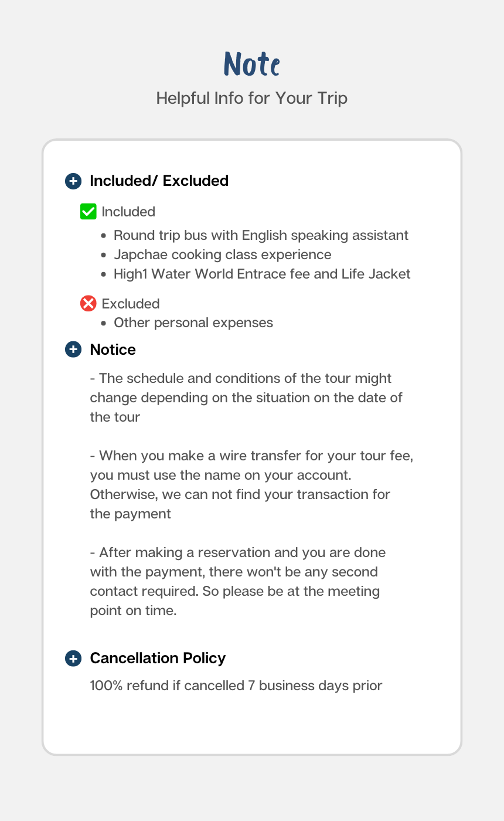Click the Japchae cooking class experience item

(222, 255)
